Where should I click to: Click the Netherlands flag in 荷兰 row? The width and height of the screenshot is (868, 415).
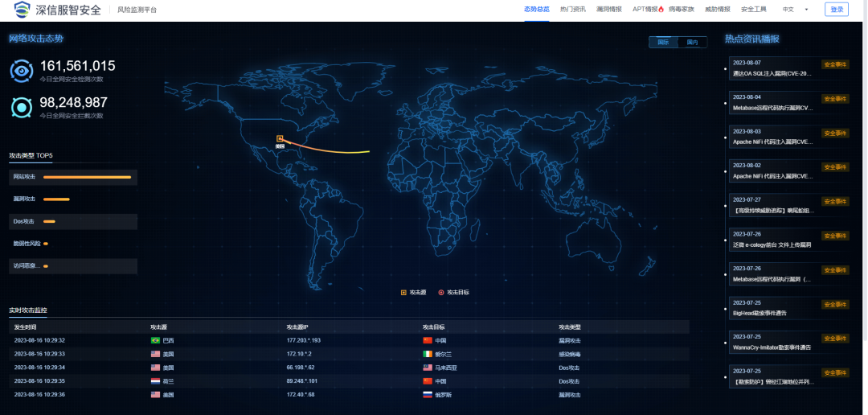[x=155, y=381]
